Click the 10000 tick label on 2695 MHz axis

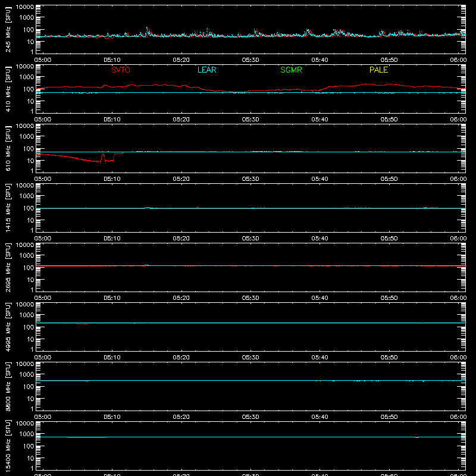coord(25,245)
